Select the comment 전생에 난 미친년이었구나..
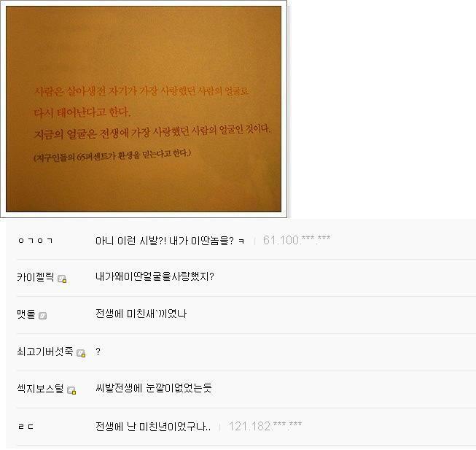Screen dimensions: 476x450 point(153,427)
